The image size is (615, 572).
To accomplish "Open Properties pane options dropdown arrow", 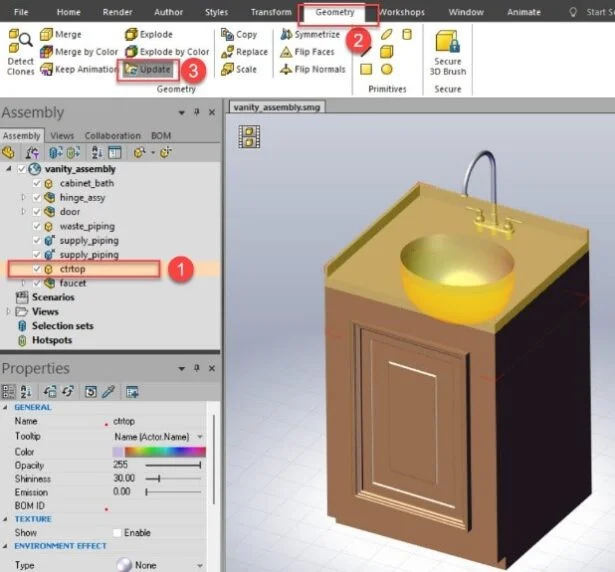I will (181, 368).
